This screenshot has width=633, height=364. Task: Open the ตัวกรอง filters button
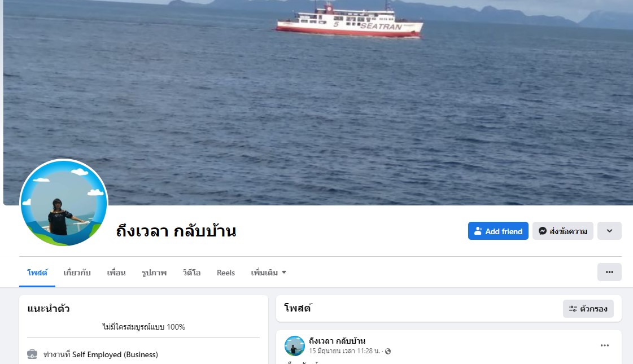click(588, 309)
